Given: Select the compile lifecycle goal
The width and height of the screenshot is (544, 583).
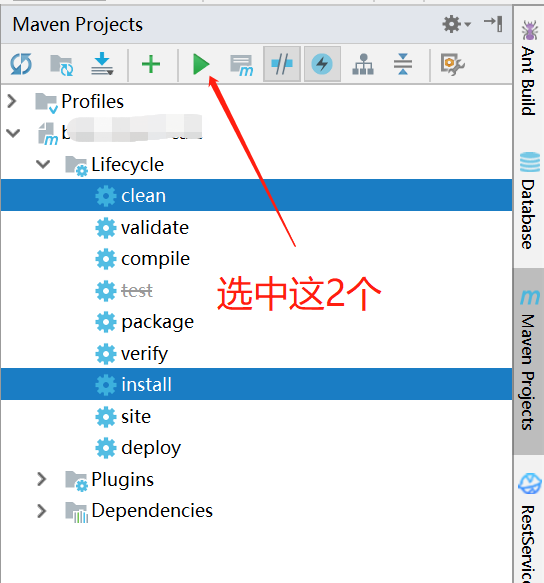Looking at the screenshot, I should (x=155, y=259).
